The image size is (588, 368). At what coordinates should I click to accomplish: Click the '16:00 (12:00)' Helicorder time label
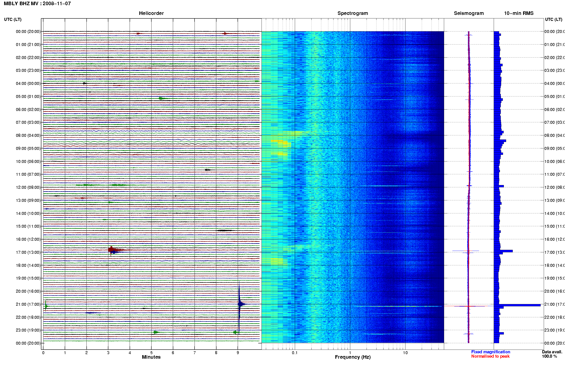[x=28, y=239]
